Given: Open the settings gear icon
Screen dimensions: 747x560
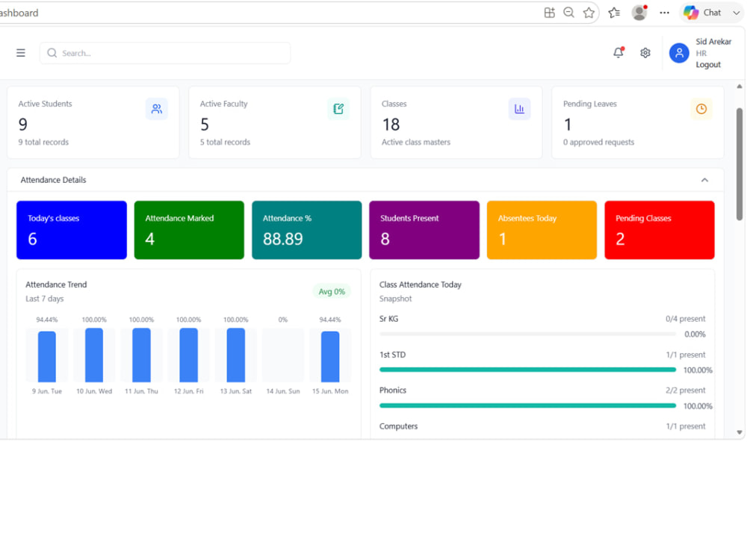Looking at the screenshot, I should coord(645,53).
